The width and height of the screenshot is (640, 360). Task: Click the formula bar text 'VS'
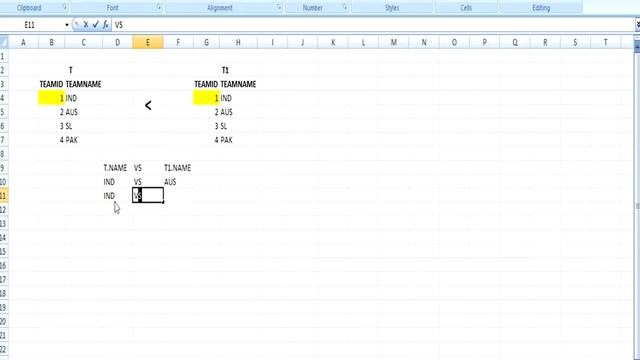click(x=118, y=25)
